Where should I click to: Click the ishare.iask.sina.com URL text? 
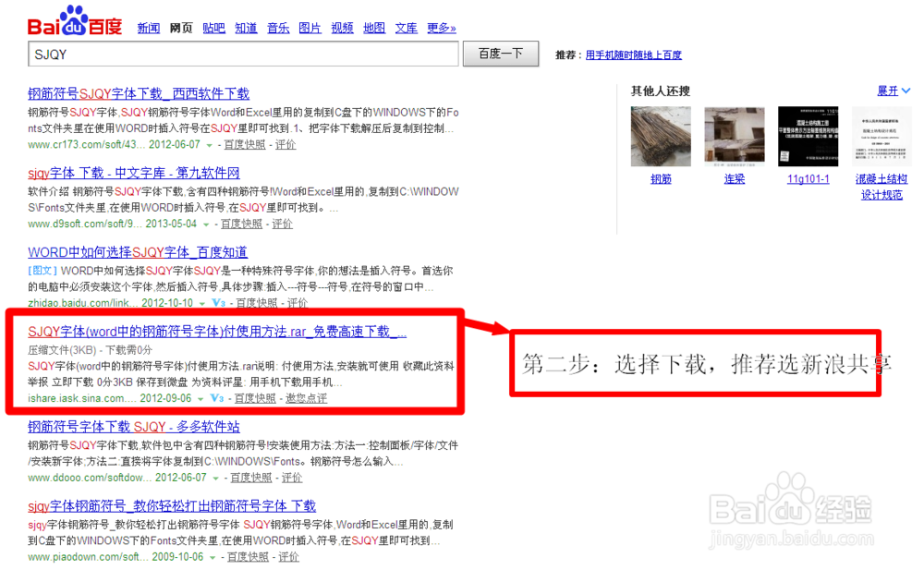pyautogui.click(x=82, y=398)
